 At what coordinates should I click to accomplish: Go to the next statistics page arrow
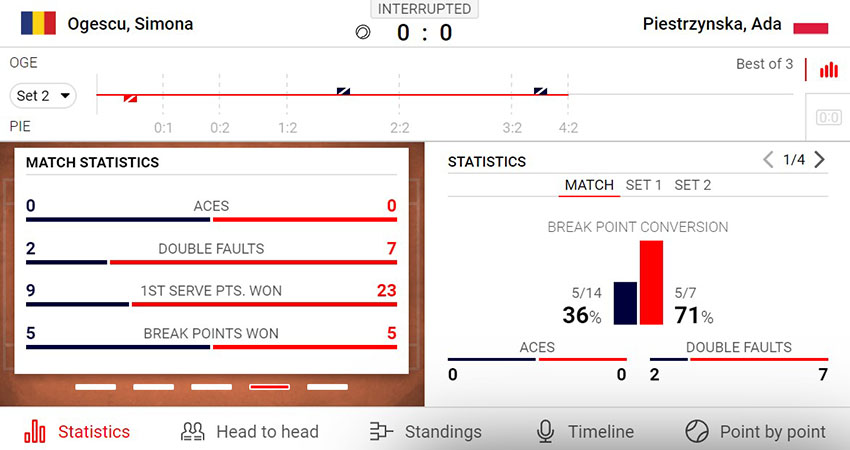click(820, 160)
